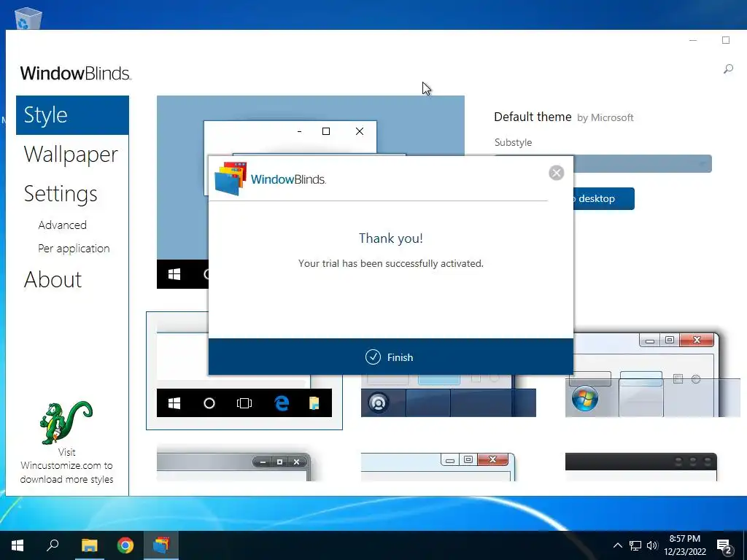The image size is (747, 560).
Task: Launch Google Chrome from the taskbar
Action: (125, 545)
